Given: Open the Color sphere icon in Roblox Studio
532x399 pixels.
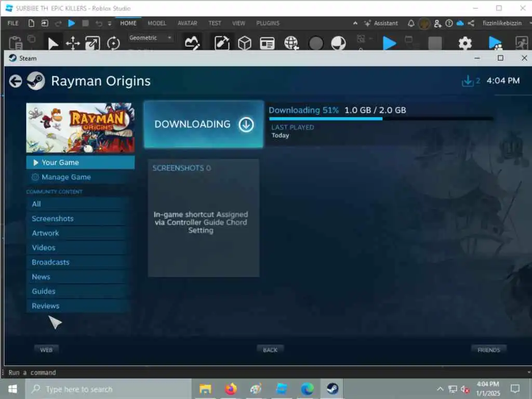Looking at the screenshot, I should pyautogui.click(x=338, y=44).
